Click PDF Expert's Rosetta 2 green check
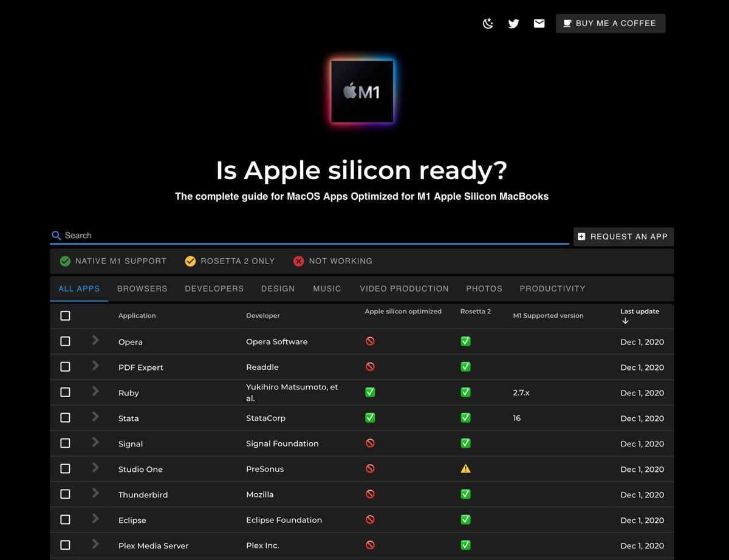This screenshot has height=560, width=729. tap(465, 367)
